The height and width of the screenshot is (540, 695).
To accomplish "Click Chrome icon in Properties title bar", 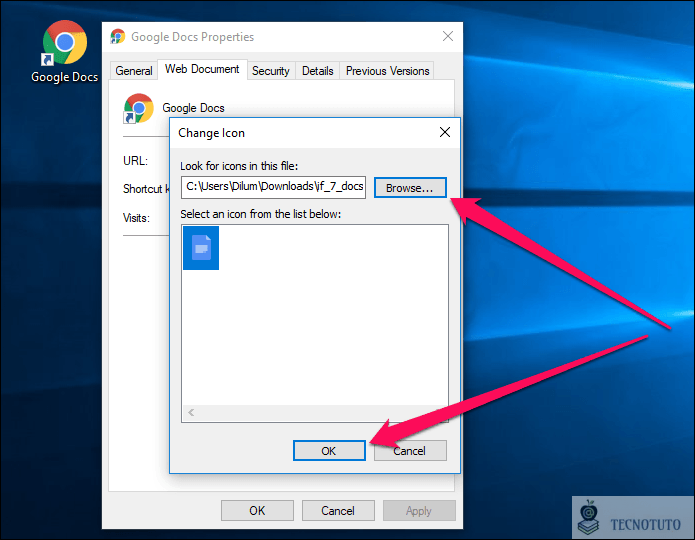I will [x=117, y=36].
